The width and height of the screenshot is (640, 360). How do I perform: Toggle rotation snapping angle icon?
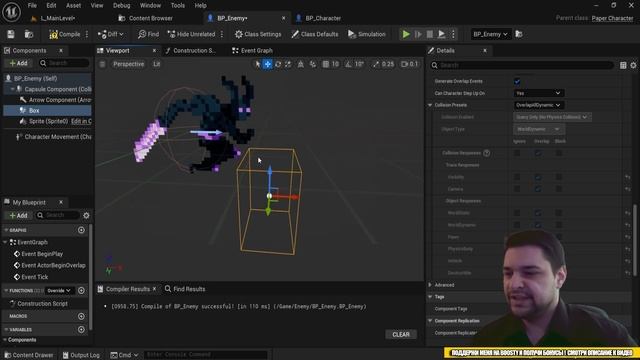348,64
